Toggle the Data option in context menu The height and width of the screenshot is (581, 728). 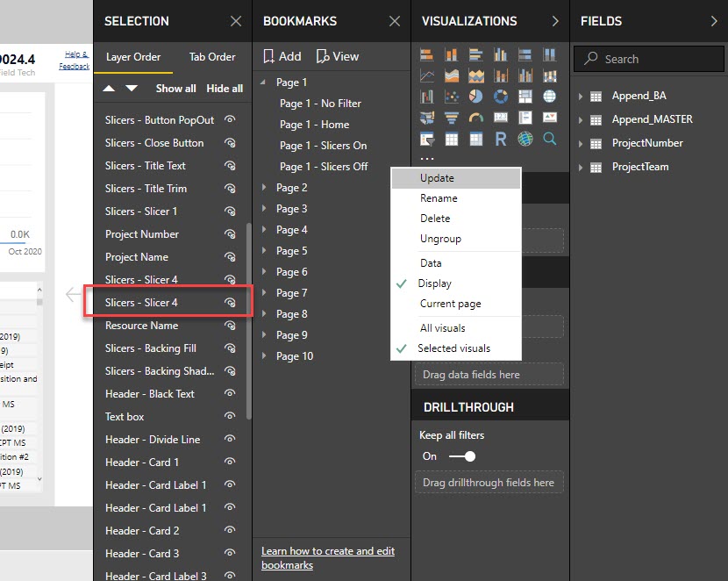click(x=456, y=263)
